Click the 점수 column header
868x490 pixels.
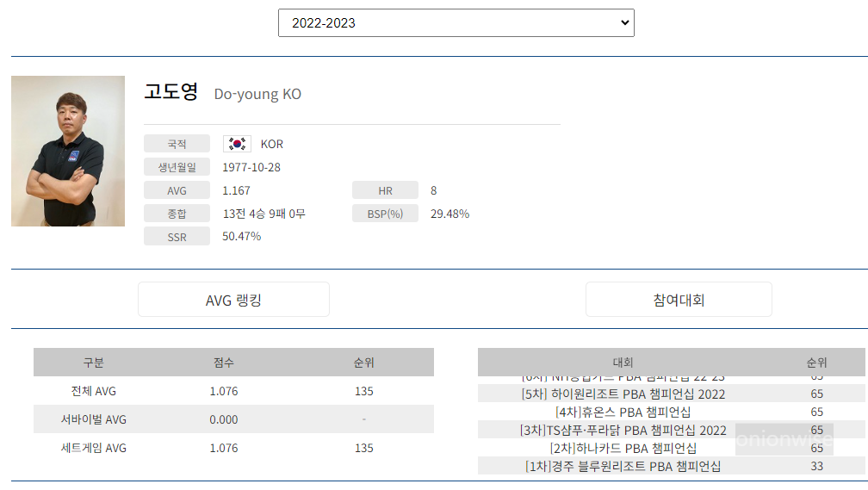(x=224, y=363)
